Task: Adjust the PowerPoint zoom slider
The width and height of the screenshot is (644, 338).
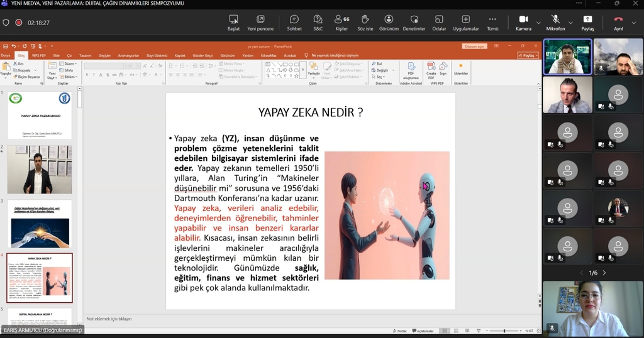Action: point(504,331)
